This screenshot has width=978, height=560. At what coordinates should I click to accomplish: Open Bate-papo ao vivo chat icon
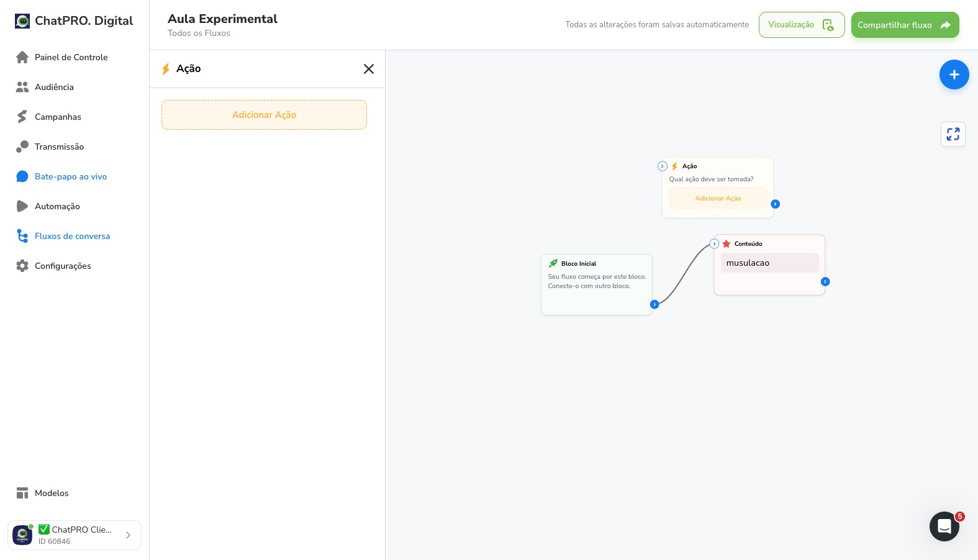pyautogui.click(x=22, y=176)
